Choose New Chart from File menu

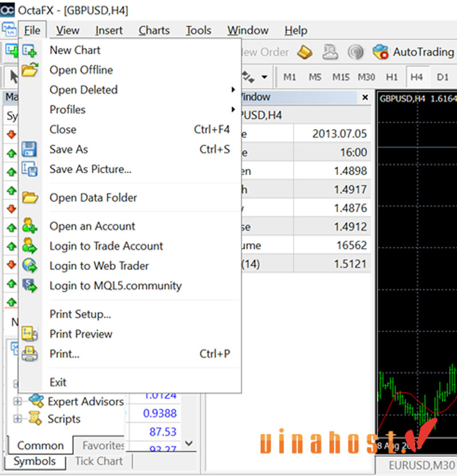tap(129, 50)
